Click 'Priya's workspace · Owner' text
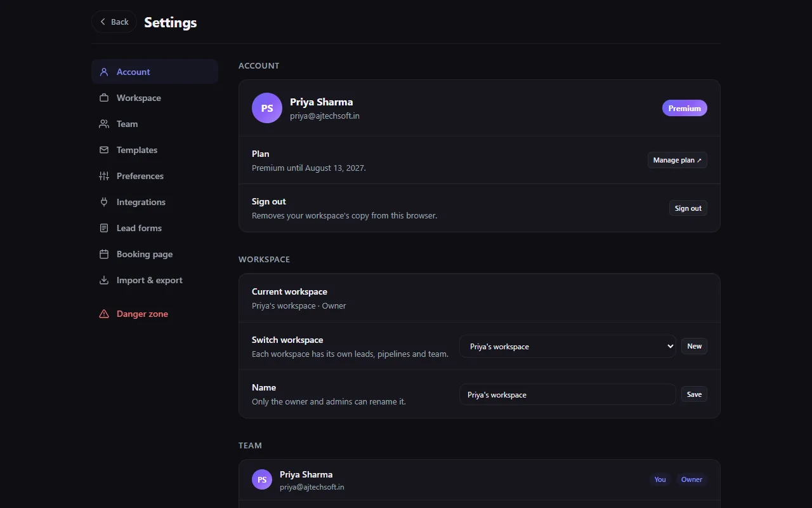 [299, 305]
